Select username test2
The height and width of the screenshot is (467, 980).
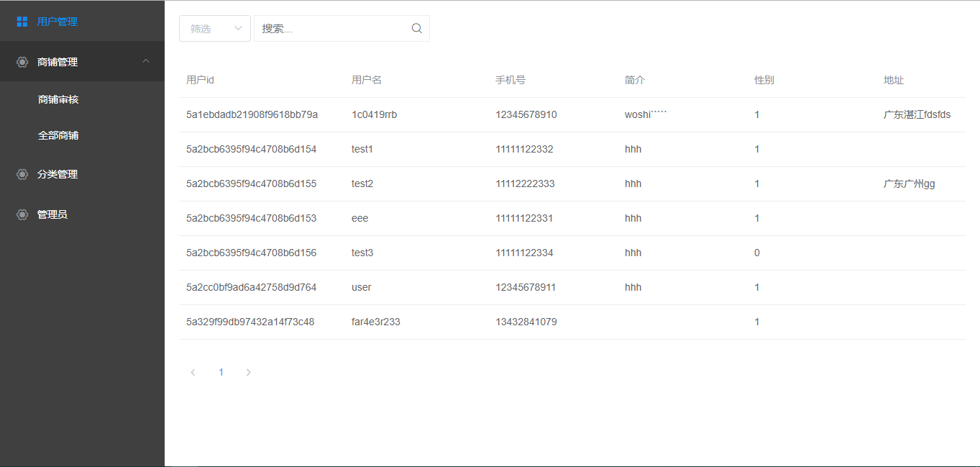click(362, 183)
